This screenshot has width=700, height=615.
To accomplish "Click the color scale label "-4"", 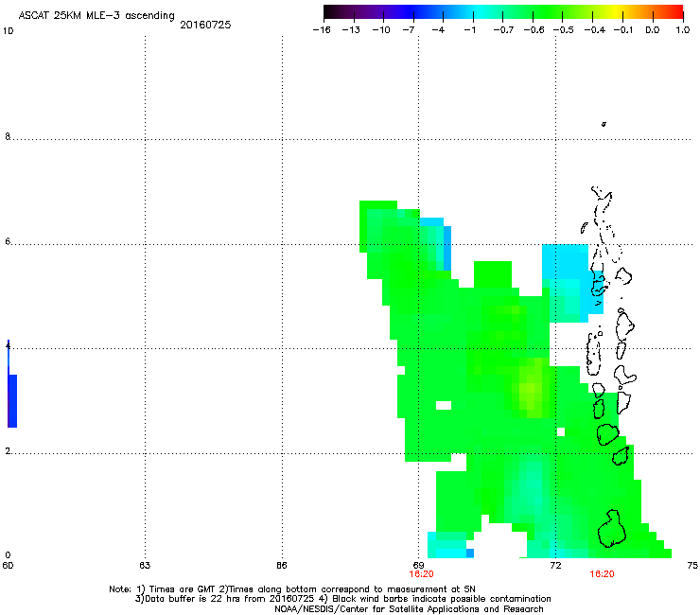I will click(438, 30).
